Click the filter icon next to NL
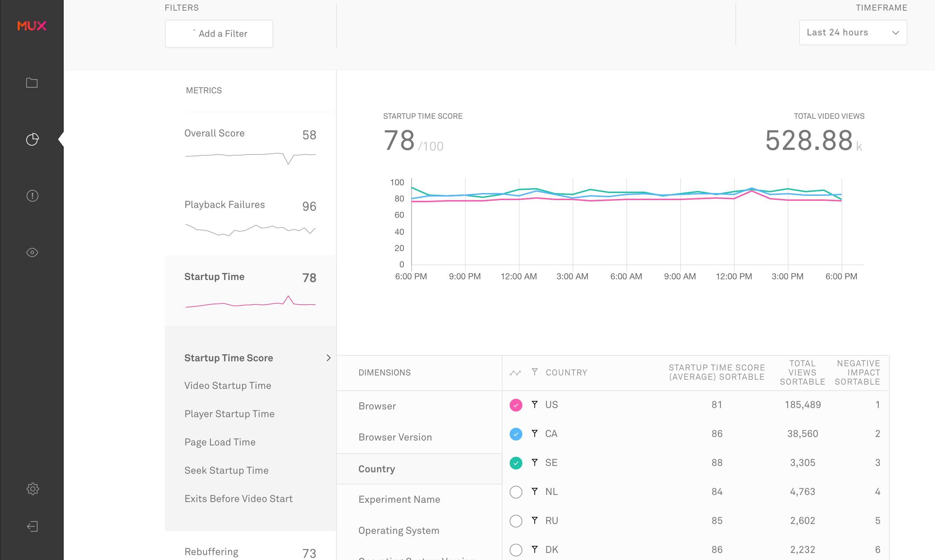The image size is (935, 560). coord(534,491)
